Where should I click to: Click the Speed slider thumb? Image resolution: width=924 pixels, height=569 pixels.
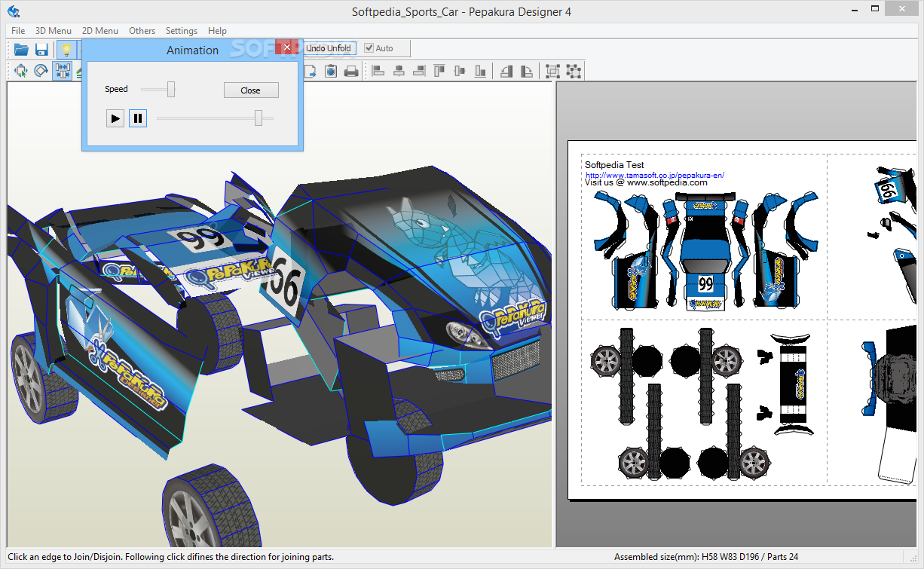171,89
